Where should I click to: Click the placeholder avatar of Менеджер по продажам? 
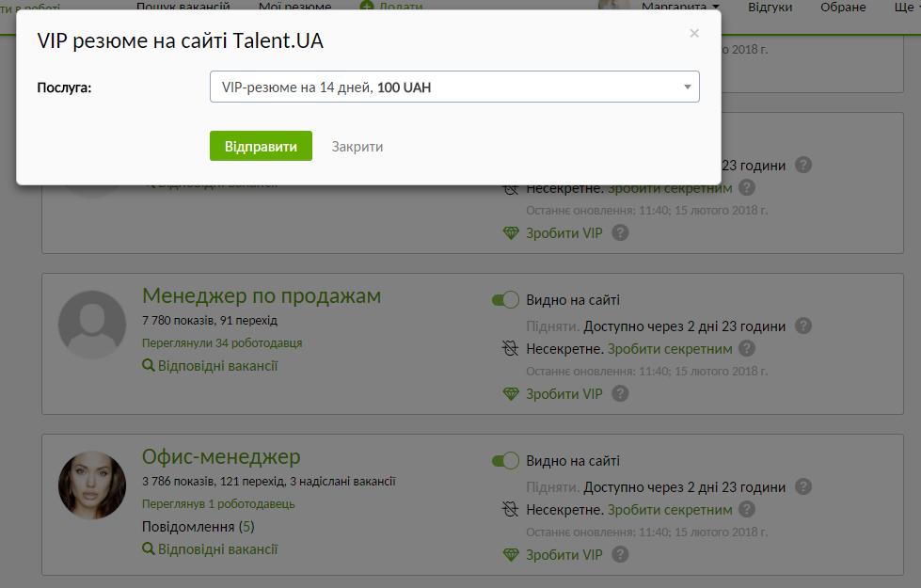(x=92, y=325)
